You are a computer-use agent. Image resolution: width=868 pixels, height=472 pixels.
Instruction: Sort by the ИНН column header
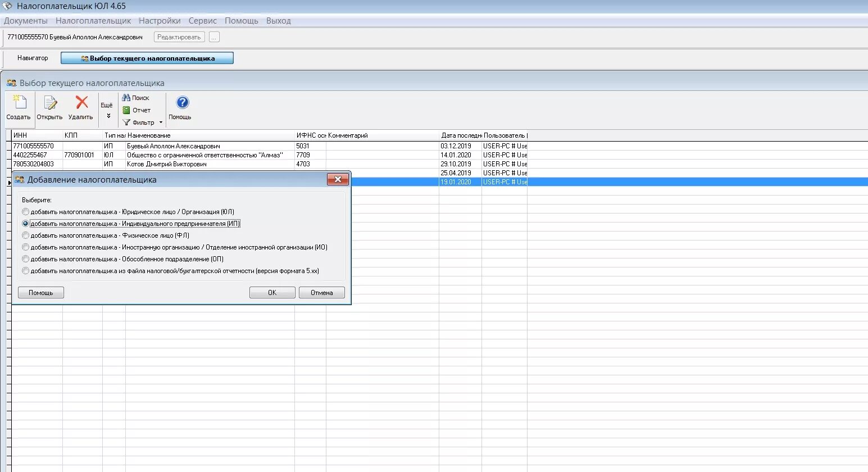pos(37,135)
